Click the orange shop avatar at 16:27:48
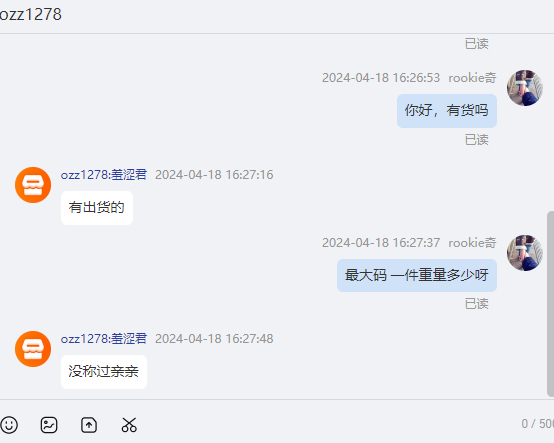Screen dimensions: 554x443 33,349
